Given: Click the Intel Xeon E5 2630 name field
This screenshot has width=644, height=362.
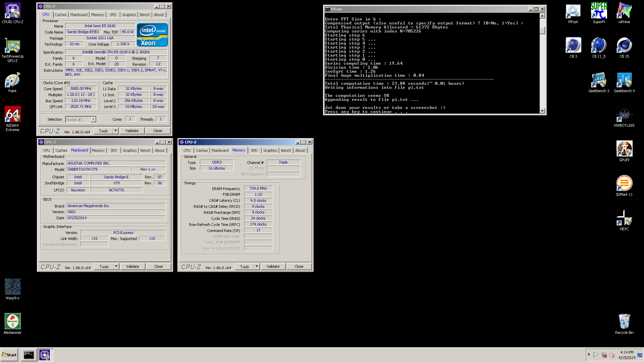Looking at the screenshot, I should pos(100,26).
